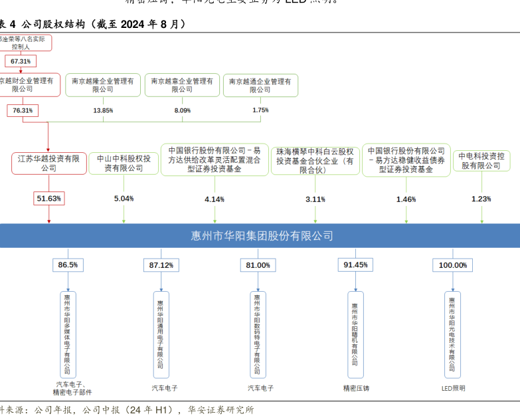The image size is (520, 420).
Task: Select the 86.5% subsidiary stake box
Action: coord(68,265)
